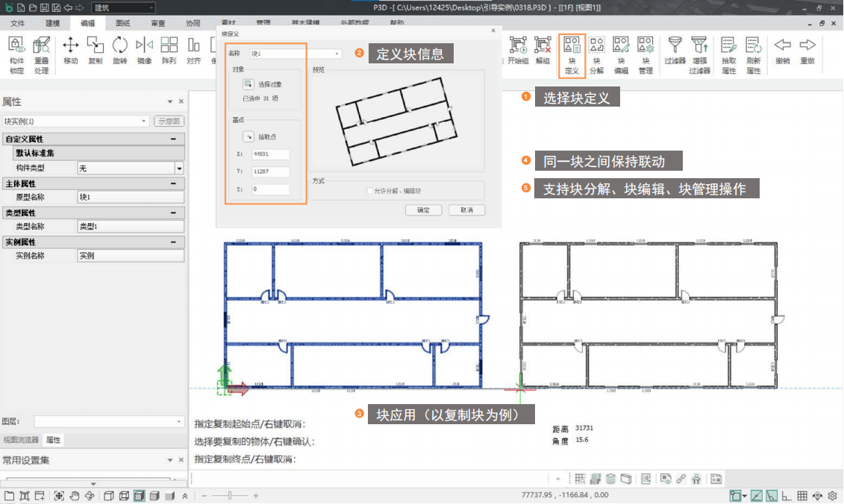Expand the 块实例(1) selector dropdown
The width and height of the screenshot is (844, 504).
[x=144, y=121]
